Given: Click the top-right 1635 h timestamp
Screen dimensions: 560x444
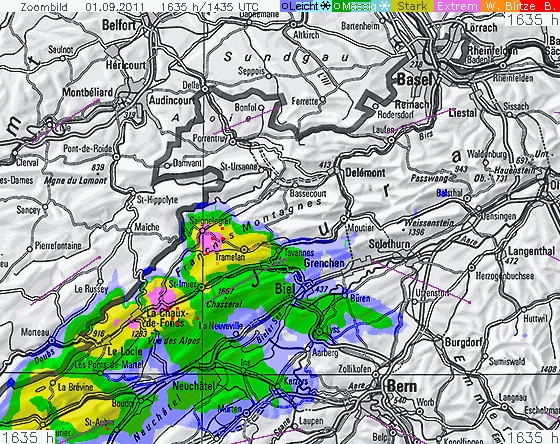Looking at the screenshot, I should pyautogui.click(x=532, y=19).
